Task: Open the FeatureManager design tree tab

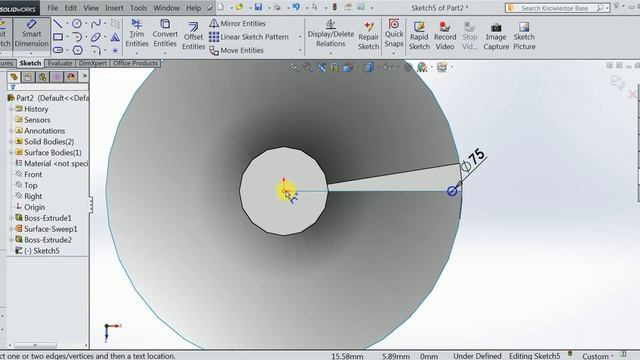Action: (13, 77)
